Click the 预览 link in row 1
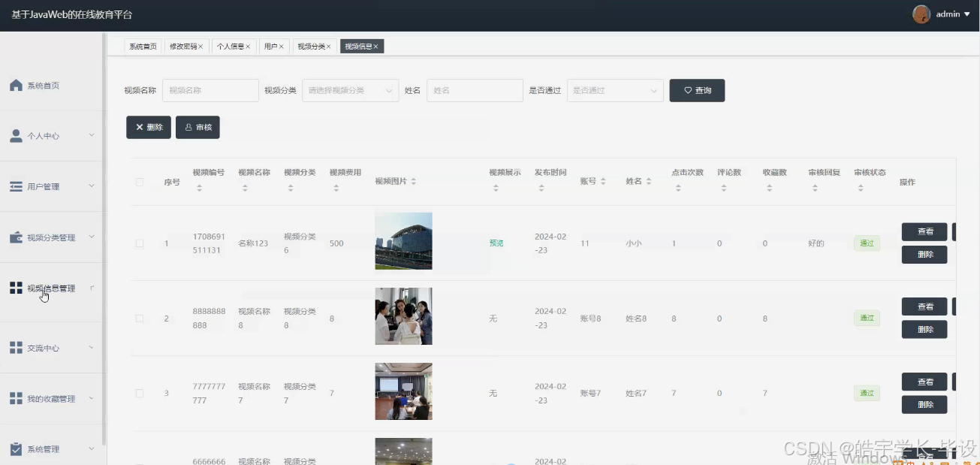This screenshot has width=980, height=465. click(x=496, y=243)
